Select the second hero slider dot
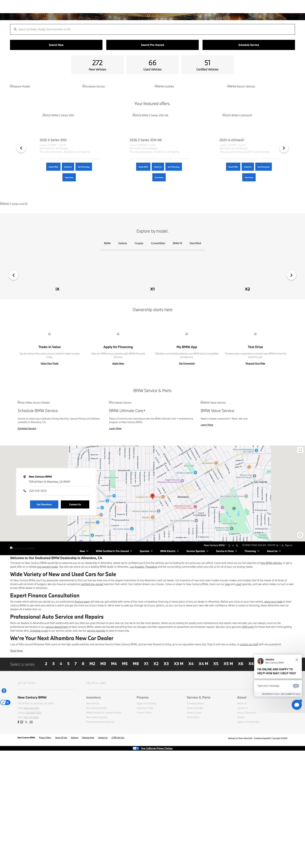 pyautogui.click(x=153, y=16)
